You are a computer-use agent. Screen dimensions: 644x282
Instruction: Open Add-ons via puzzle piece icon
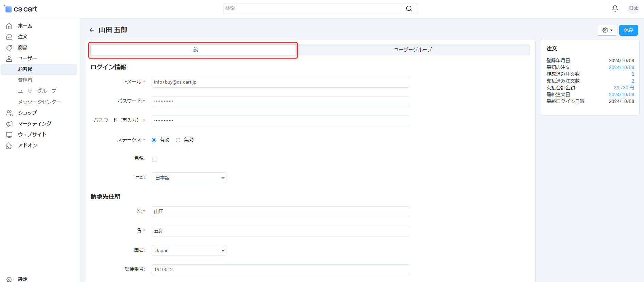point(9,146)
